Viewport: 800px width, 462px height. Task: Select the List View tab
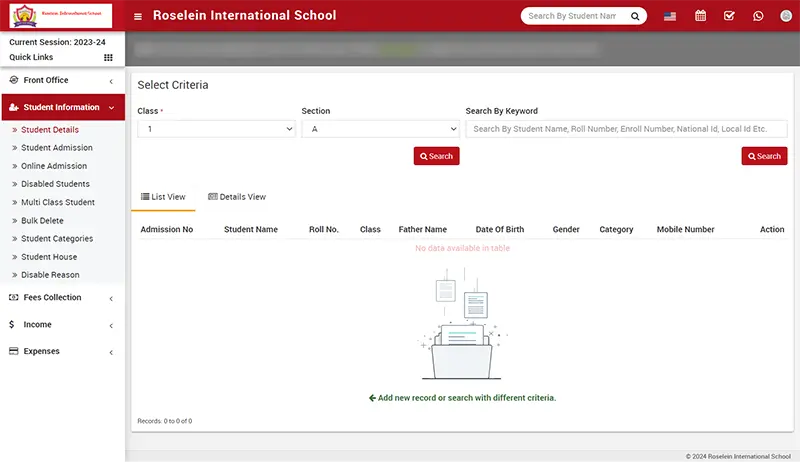point(163,197)
